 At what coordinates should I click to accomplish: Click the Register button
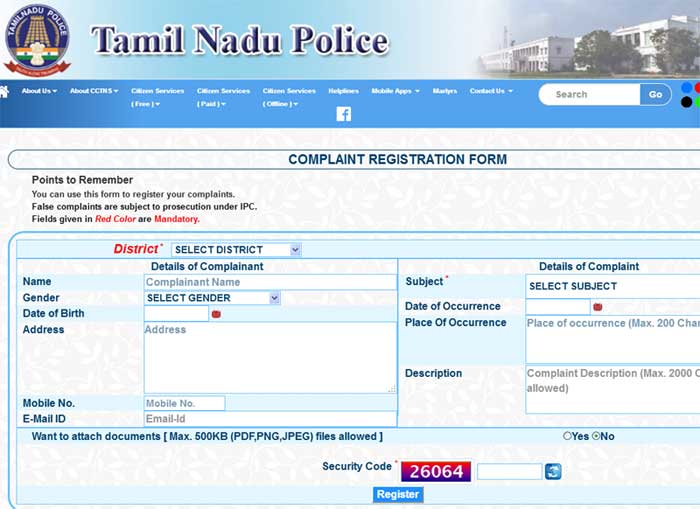point(398,494)
